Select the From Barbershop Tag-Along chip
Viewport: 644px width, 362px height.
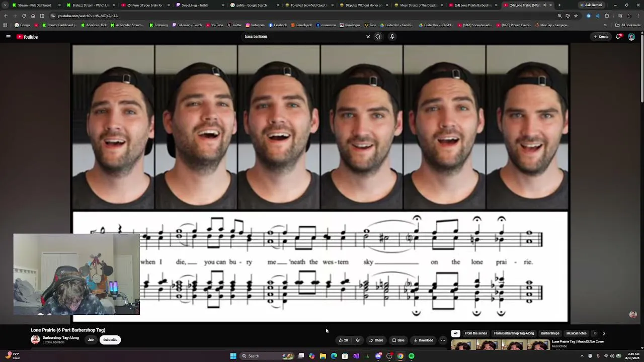(514, 333)
